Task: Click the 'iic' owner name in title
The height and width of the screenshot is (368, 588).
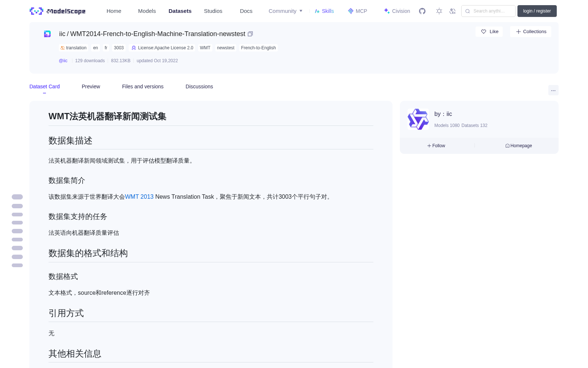Action: click(x=62, y=34)
